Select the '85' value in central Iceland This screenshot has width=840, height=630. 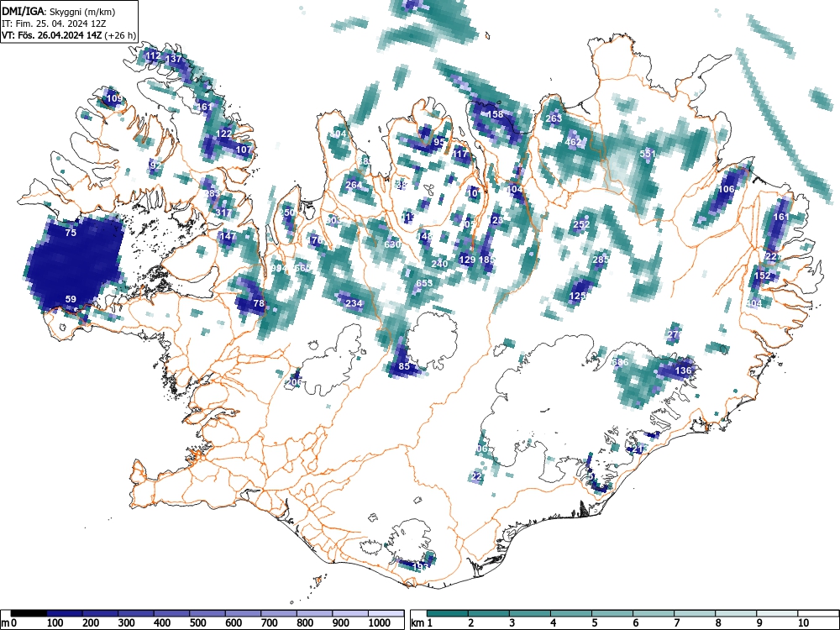(x=405, y=366)
